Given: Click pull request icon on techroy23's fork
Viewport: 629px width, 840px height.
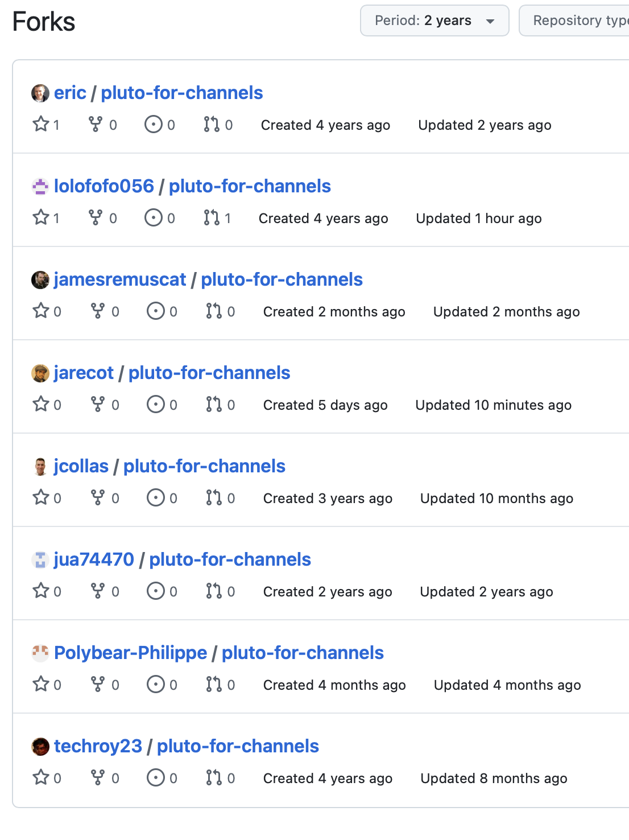Looking at the screenshot, I should (x=214, y=777).
